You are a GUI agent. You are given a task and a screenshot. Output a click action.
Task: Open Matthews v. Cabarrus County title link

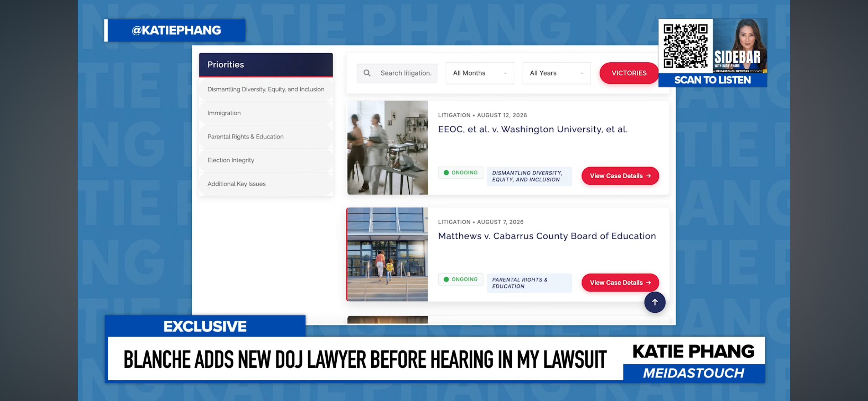[547, 236]
